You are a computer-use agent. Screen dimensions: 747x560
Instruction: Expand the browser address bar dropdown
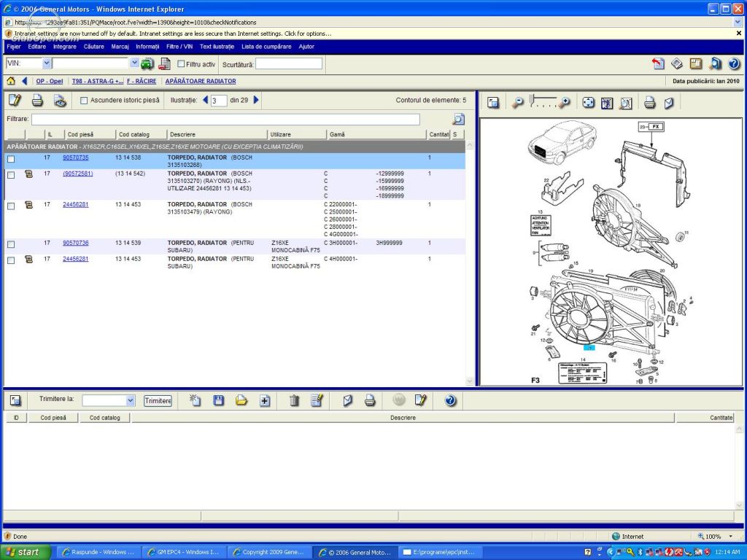click(x=738, y=22)
